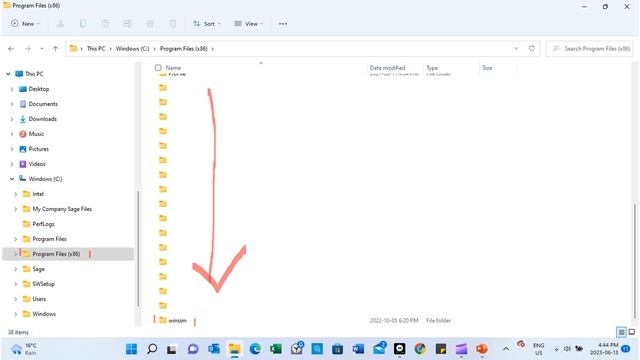Sort by the Type column header
This screenshot has height=360, width=640.
(432, 68)
